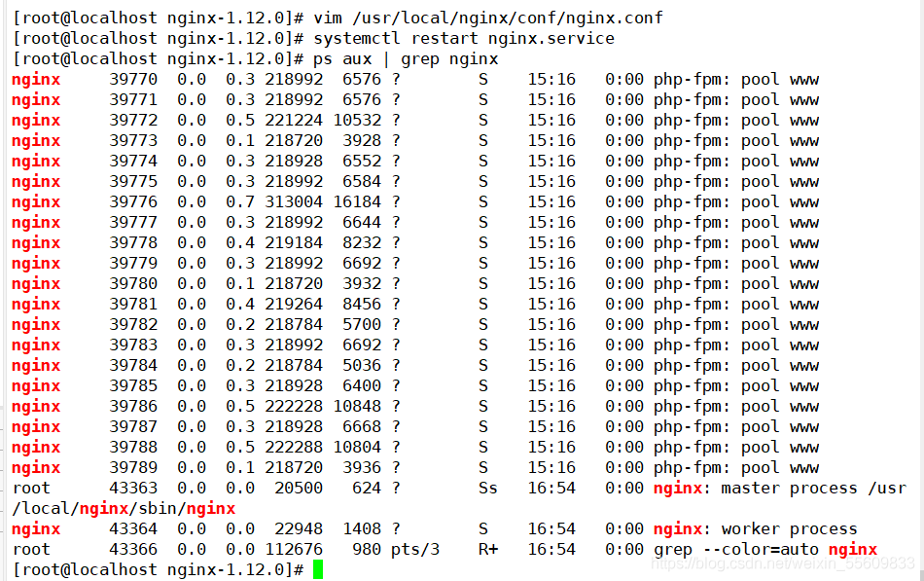Click the RSS value 10532
The height and width of the screenshot is (581, 924).
tap(357, 121)
